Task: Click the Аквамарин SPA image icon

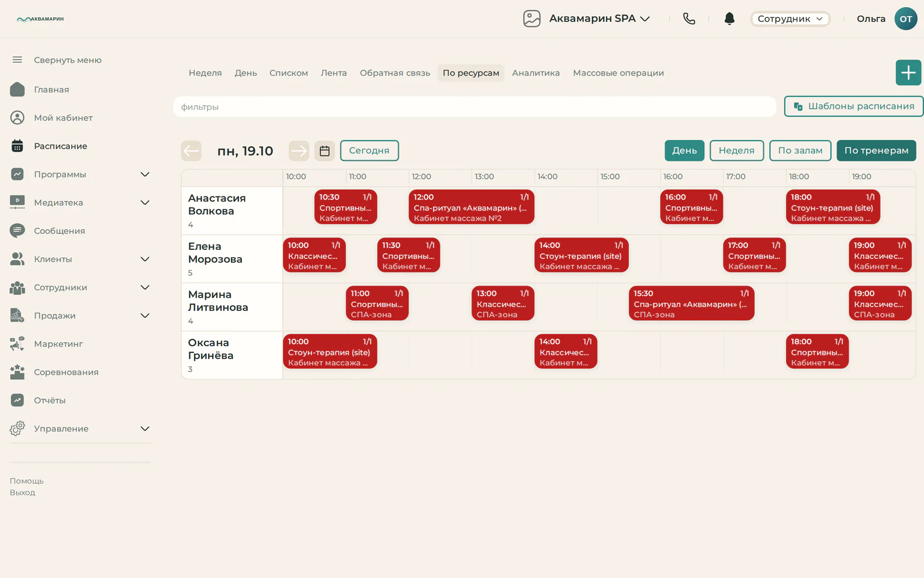Action: point(532,18)
